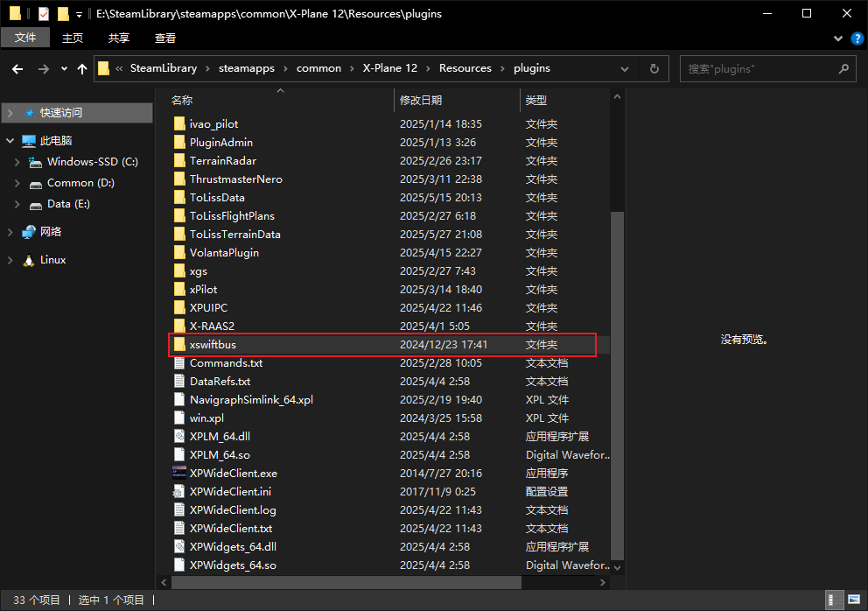Switch to the 查看 ribbon tab

[165, 39]
